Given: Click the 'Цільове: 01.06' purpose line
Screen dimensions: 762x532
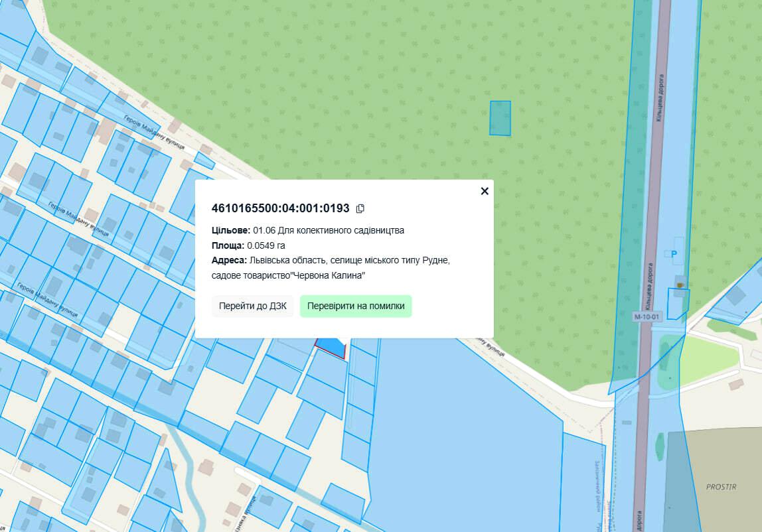Looking at the screenshot, I should (x=307, y=230).
